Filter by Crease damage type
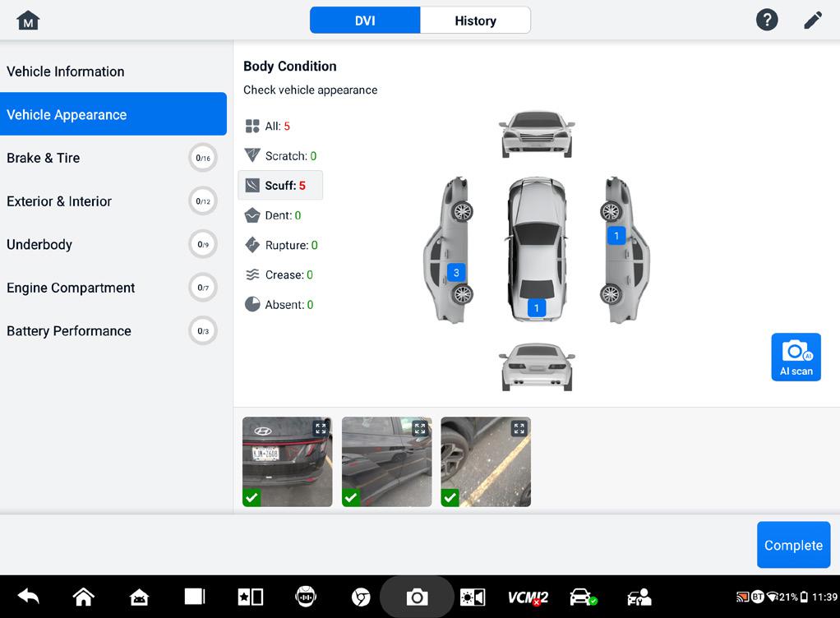This screenshot has width=840, height=618. [279, 274]
